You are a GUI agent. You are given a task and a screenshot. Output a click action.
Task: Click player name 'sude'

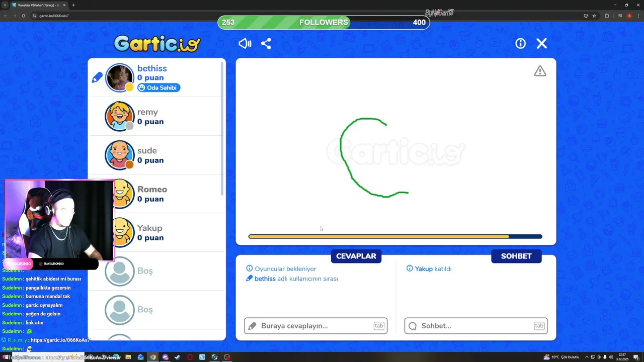pos(147,151)
